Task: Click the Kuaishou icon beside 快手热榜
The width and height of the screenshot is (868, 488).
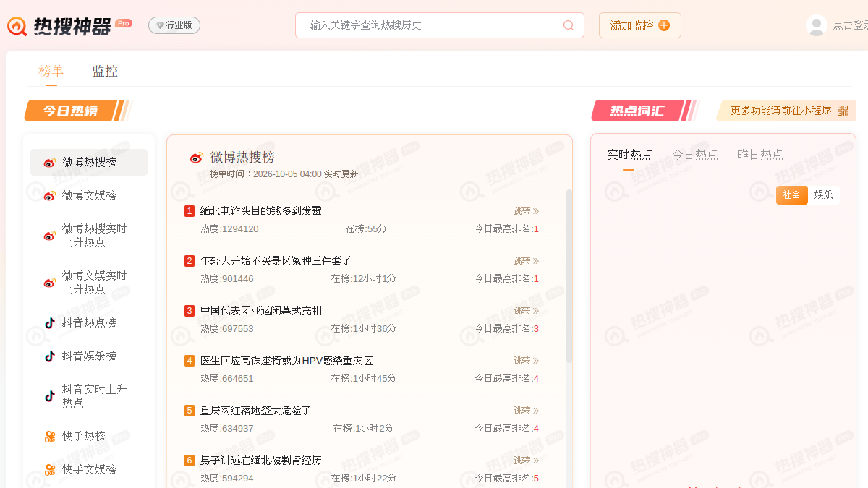Action: pyautogui.click(x=50, y=437)
